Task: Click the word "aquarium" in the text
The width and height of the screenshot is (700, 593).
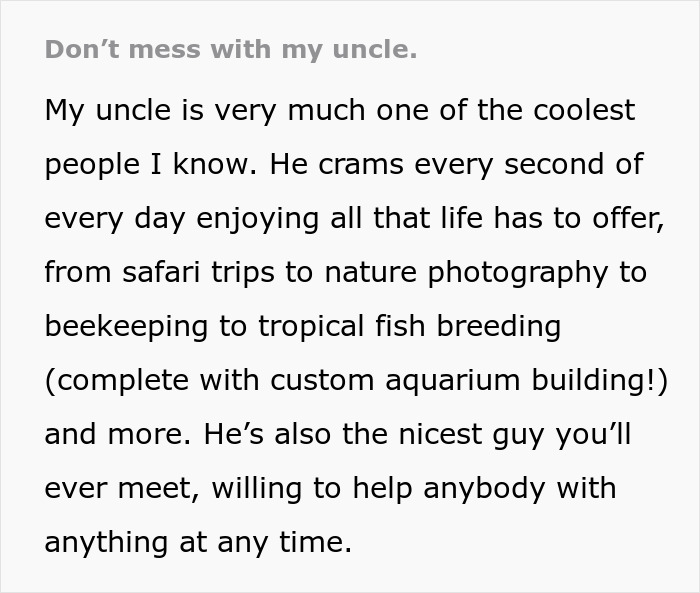Action: pyautogui.click(x=453, y=381)
